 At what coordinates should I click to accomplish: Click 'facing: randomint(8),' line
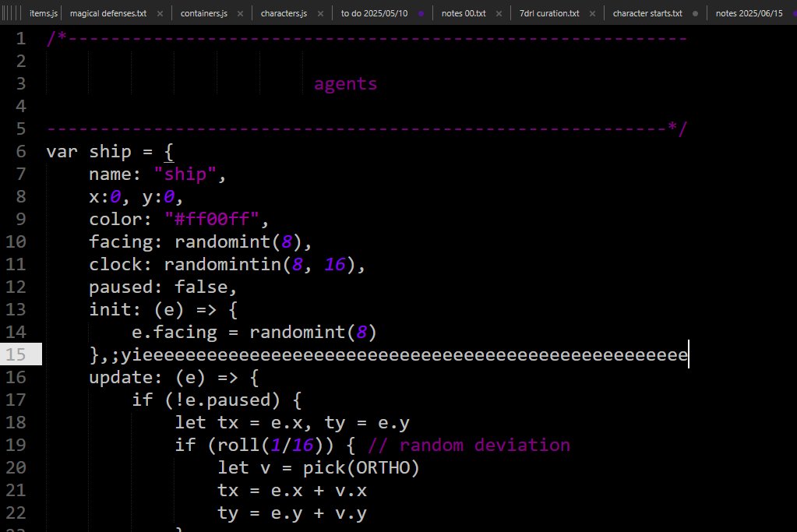200,241
